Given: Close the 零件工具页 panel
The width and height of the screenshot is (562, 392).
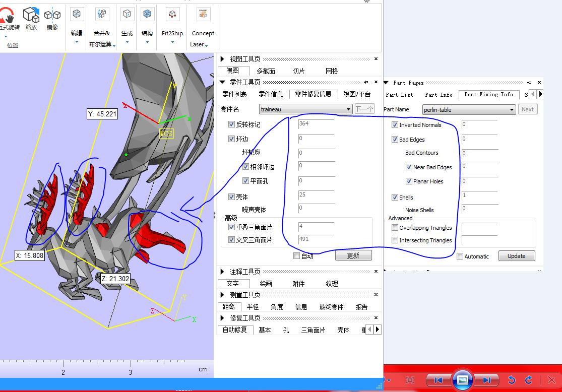Looking at the screenshot, I should [x=376, y=82].
